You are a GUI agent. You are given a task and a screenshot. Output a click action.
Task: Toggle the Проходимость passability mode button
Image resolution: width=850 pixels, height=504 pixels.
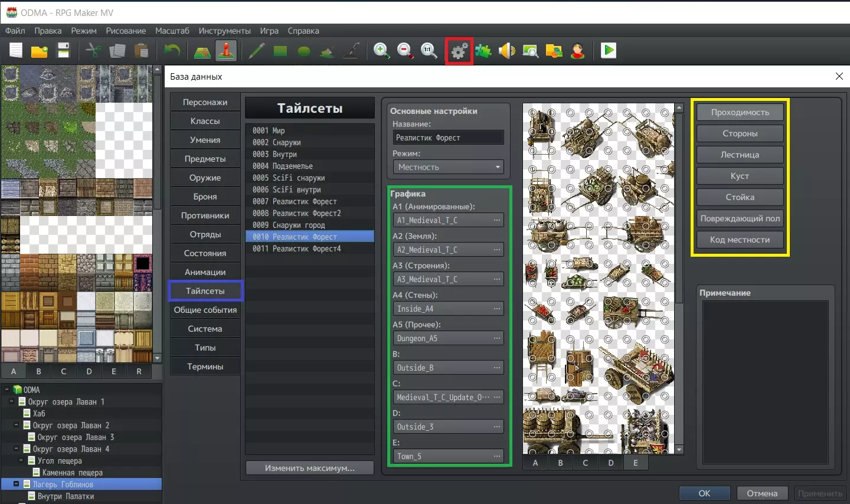coord(740,112)
